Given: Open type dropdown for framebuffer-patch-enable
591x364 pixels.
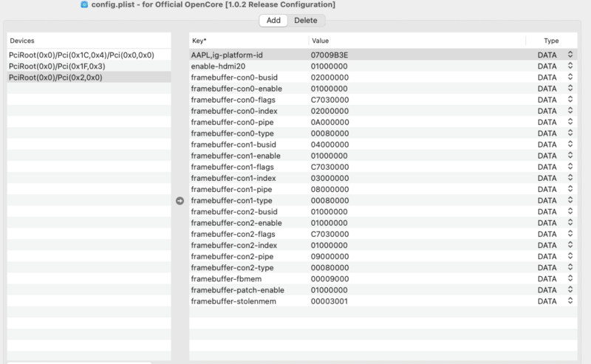Looking at the screenshot, I should (x=570, y=289).
